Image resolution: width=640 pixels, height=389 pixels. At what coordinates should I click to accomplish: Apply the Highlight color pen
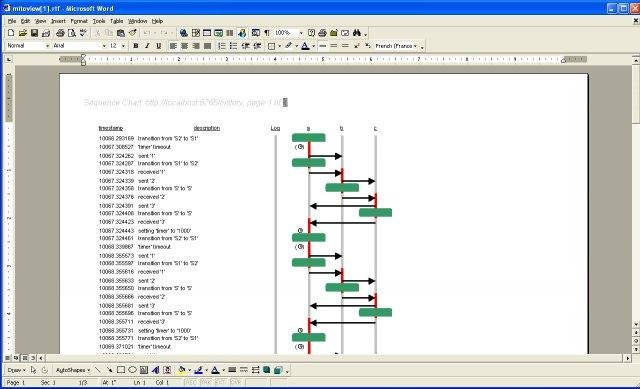[x=289, y=46]
